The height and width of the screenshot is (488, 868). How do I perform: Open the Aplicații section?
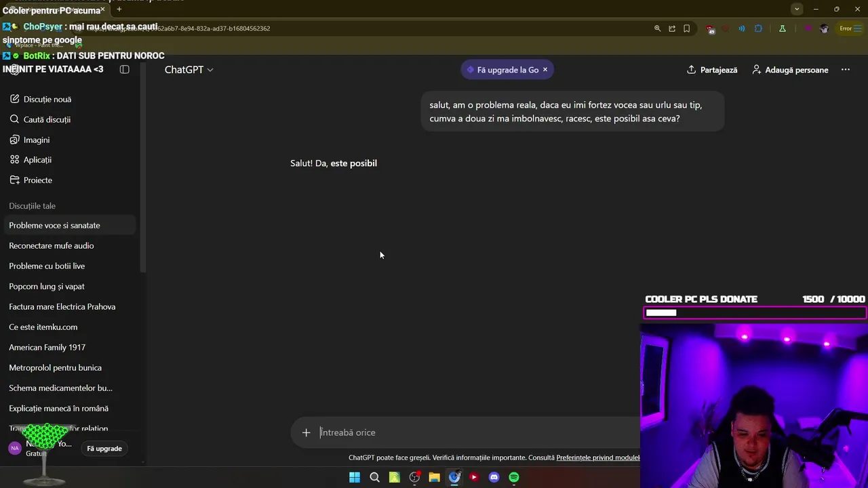coord(31,160)
